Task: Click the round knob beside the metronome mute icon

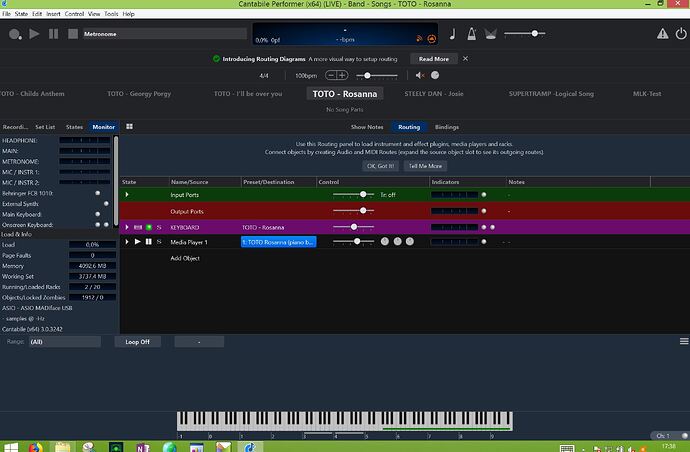Action: [435, 75]
